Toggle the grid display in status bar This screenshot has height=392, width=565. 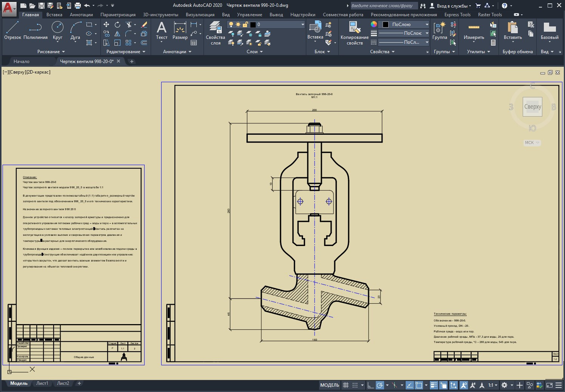click(x=346, y=385)
